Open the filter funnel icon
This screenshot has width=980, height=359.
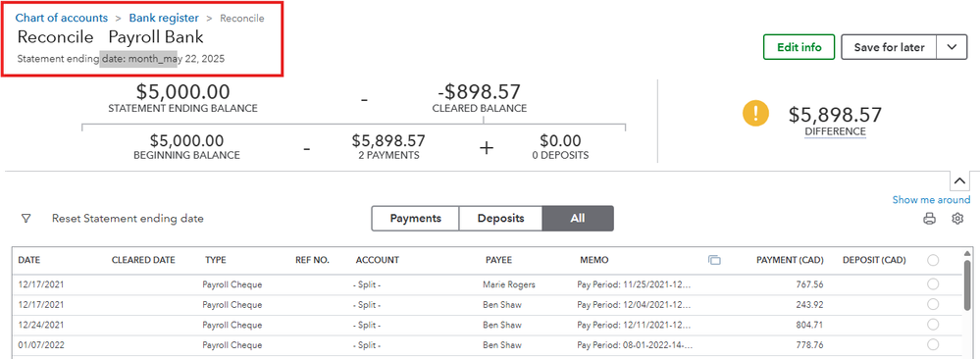(x=26, y=219)
